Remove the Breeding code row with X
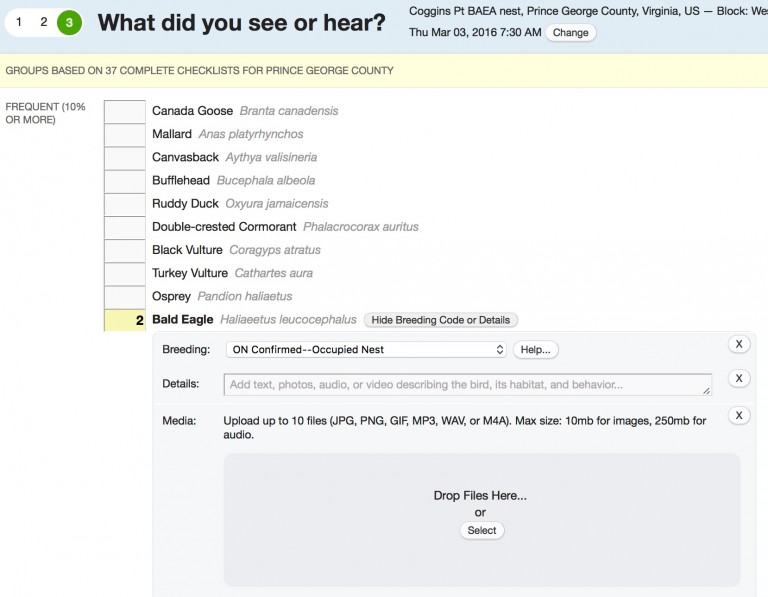Image resolution: width=768 pixels, height=597 pixels. 738,344
